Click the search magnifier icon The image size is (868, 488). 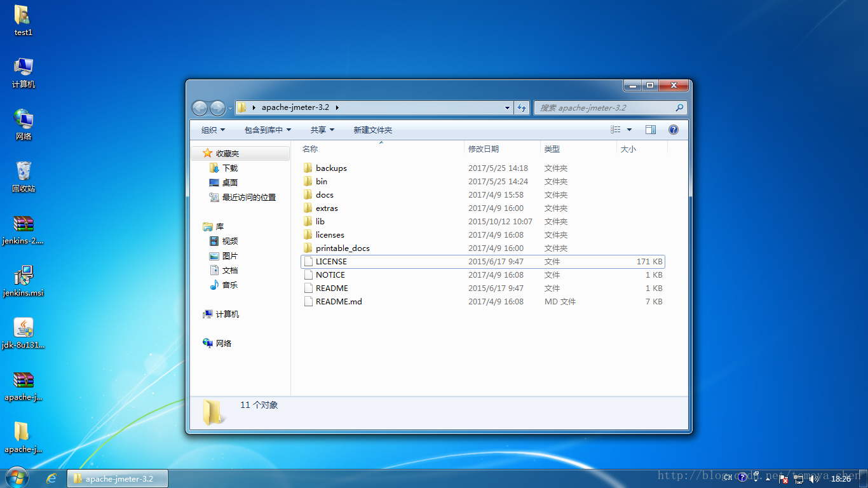point(679,108)
